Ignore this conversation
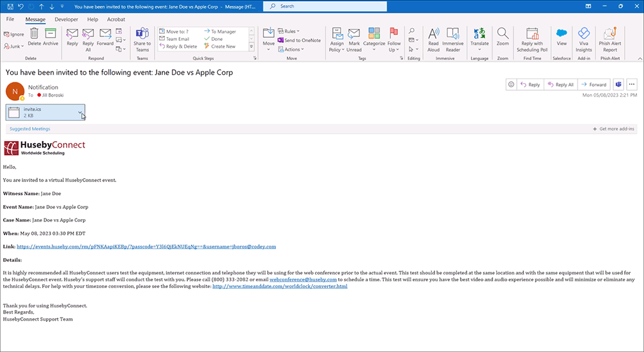The image size is (644, 352). point(14,34)
